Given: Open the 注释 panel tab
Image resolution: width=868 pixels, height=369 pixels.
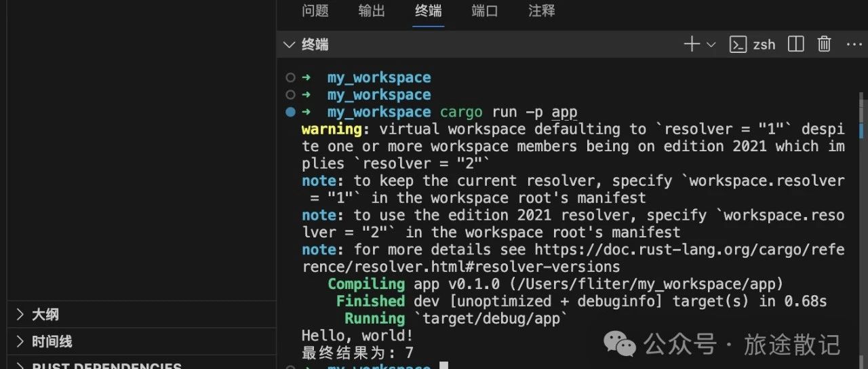Looking at the screenshot, I should (542, 11).
